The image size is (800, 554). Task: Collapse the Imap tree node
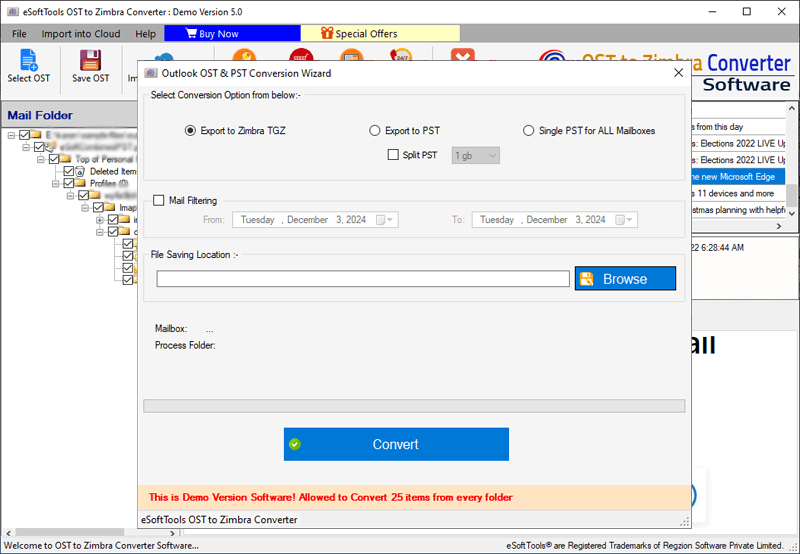pyautogui.click(x=85, y=207)
